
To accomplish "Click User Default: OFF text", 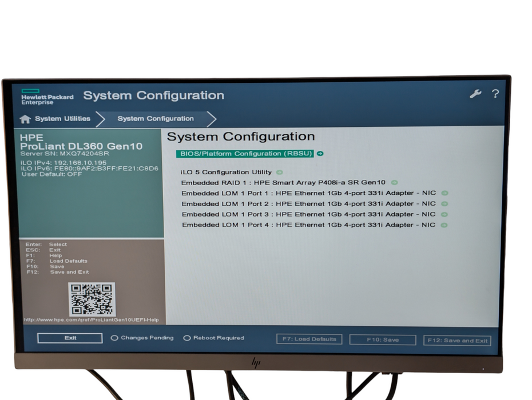I will pos(52,174).
